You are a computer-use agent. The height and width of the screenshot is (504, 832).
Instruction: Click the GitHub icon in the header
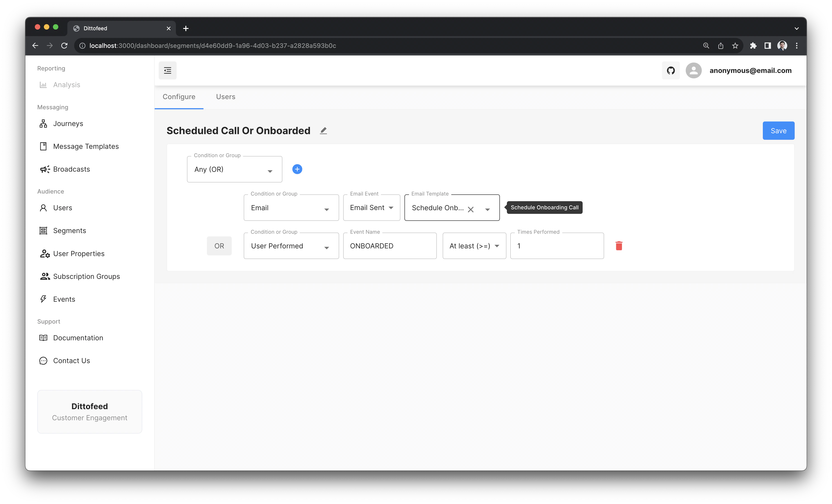[x=671, y=70]
